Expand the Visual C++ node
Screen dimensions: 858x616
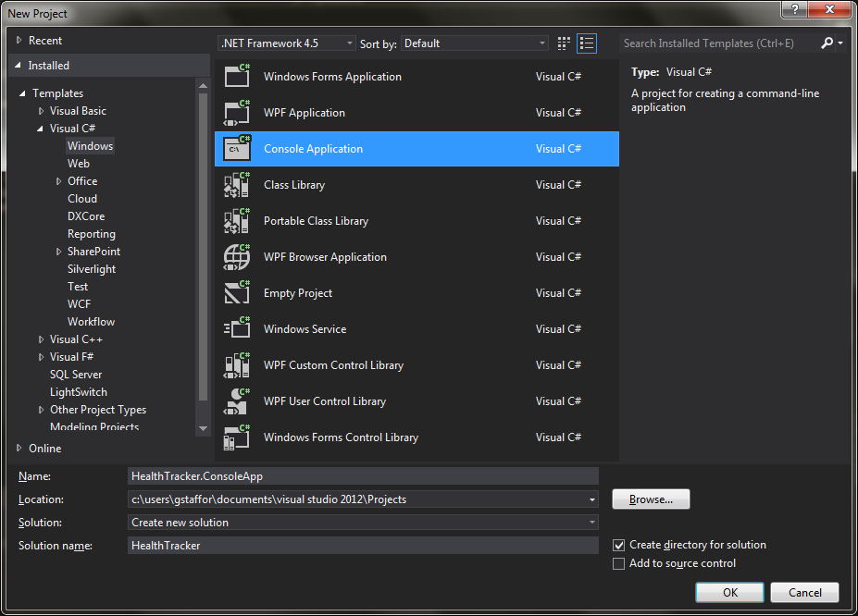pos(41,339)
